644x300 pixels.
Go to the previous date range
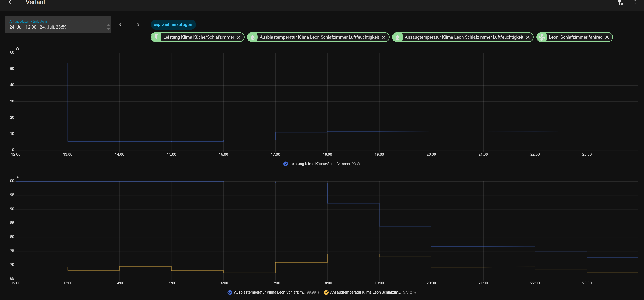pos(121,24)
